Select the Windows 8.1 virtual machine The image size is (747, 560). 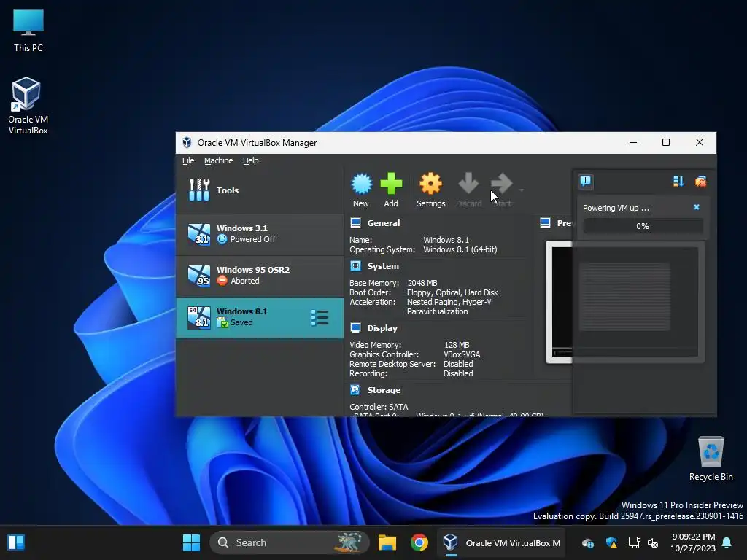tap(260, 318)
